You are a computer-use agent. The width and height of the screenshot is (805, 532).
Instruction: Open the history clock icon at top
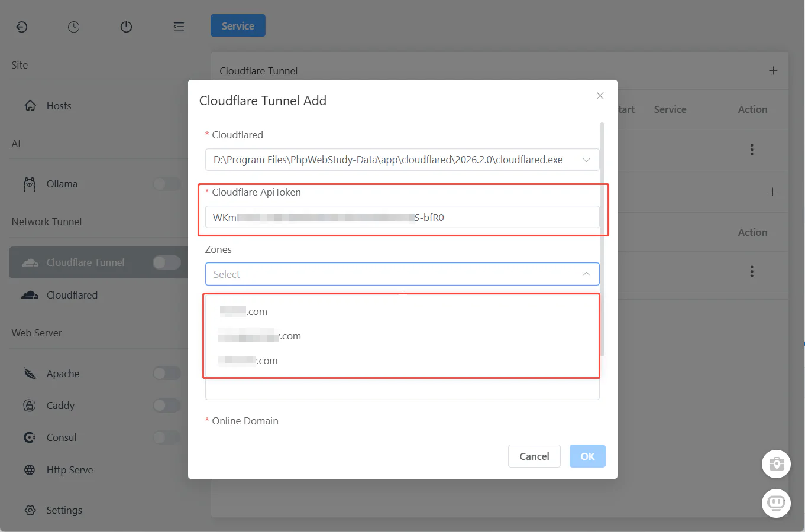pyautogui.click(x=74, y=26)
